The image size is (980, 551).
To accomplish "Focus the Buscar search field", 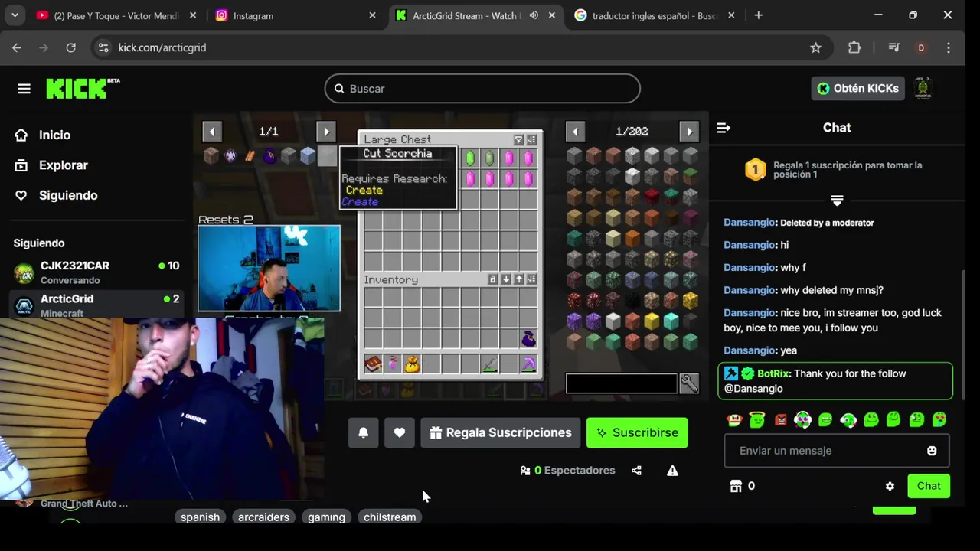I will 482,89.
